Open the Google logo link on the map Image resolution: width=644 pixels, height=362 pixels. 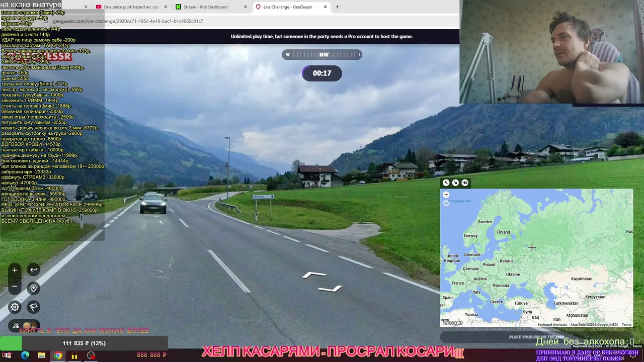click(x=452, y=323)
